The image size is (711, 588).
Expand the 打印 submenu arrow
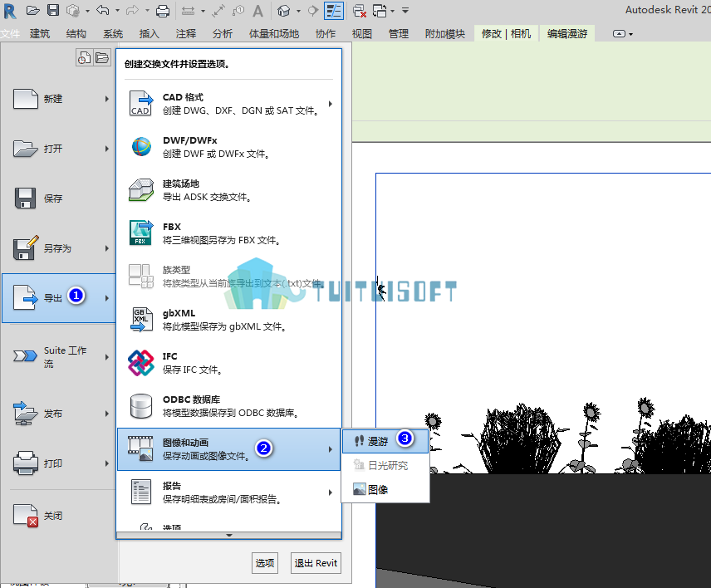pos(107,463)
